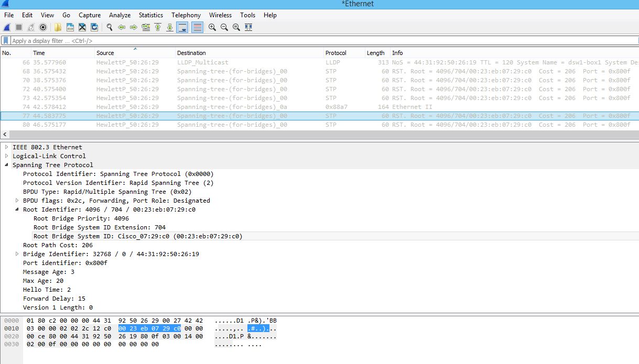Expand the Bridge Identifier tree node
This screenshot has height=364, width=639.
coord(17,254)
